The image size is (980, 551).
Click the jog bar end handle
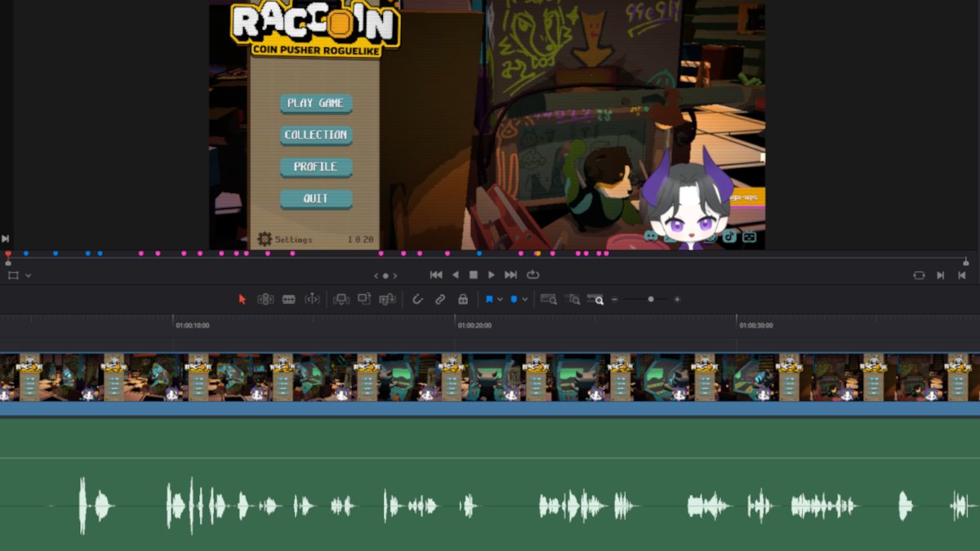tap(966, 261)
